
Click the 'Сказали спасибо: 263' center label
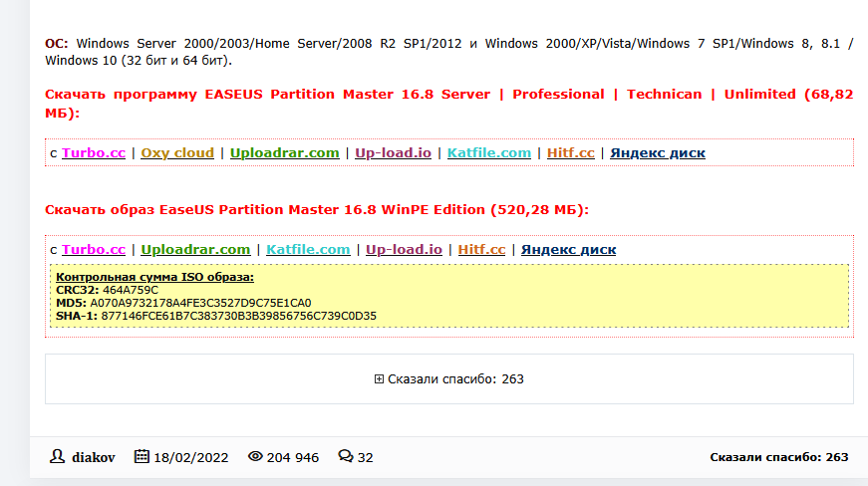click(x=455, y=378)
